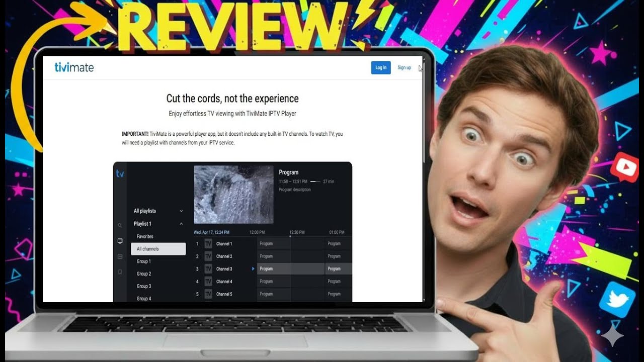The image size is (644, 362).
Task: Click the Channel 1 TV logo icon
Action: (208, 244)
